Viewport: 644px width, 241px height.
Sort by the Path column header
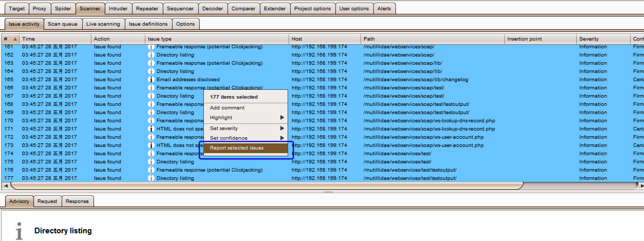(433, 39)
